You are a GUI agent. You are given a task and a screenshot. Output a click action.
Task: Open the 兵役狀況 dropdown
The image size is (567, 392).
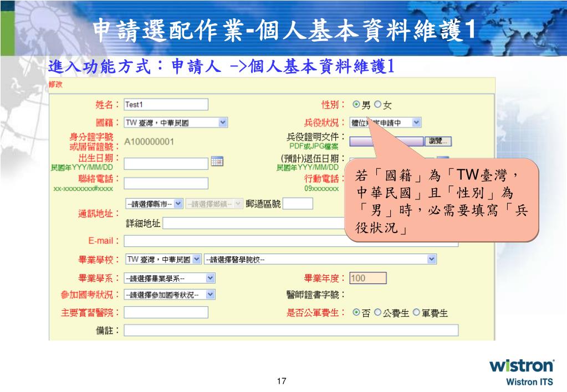click(385, 122)
